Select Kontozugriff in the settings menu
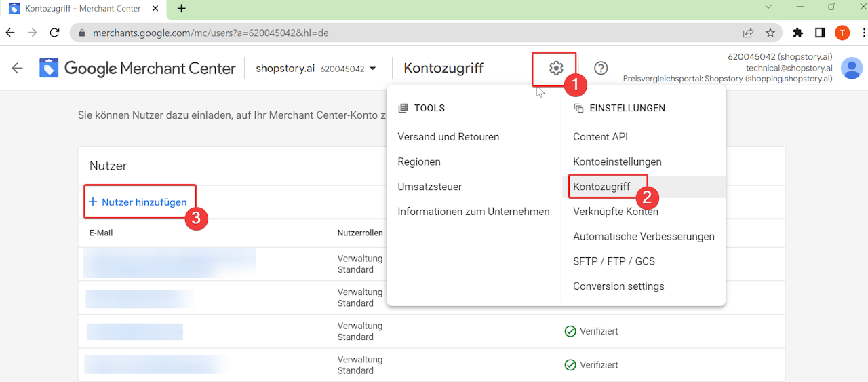 [x=601, y=187]
